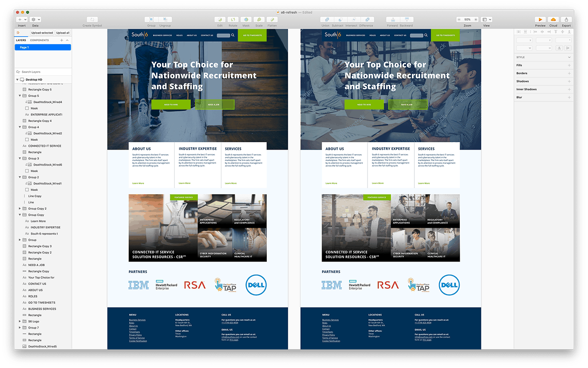Click the Flatten toolbar icon
588x368 pixels.
pos(272,20)
